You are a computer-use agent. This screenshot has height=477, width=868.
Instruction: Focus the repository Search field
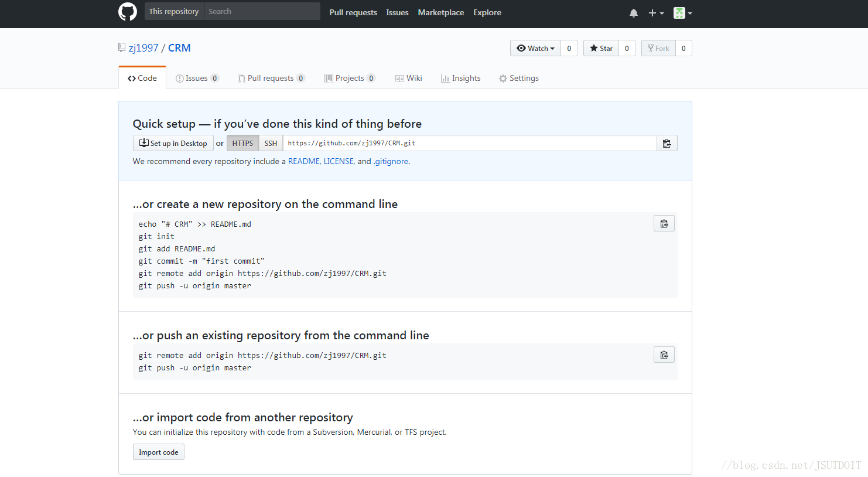pos(262,11)
